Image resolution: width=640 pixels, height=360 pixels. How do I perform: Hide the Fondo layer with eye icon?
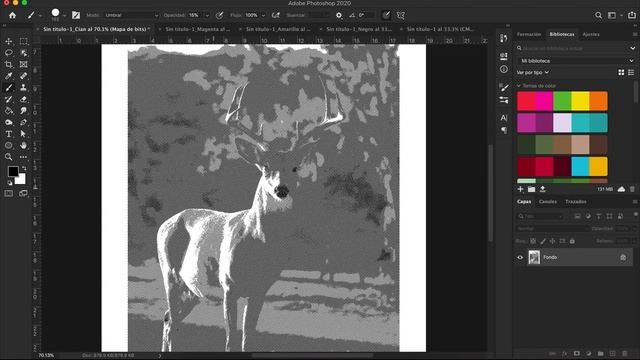[x=520, y=258]
